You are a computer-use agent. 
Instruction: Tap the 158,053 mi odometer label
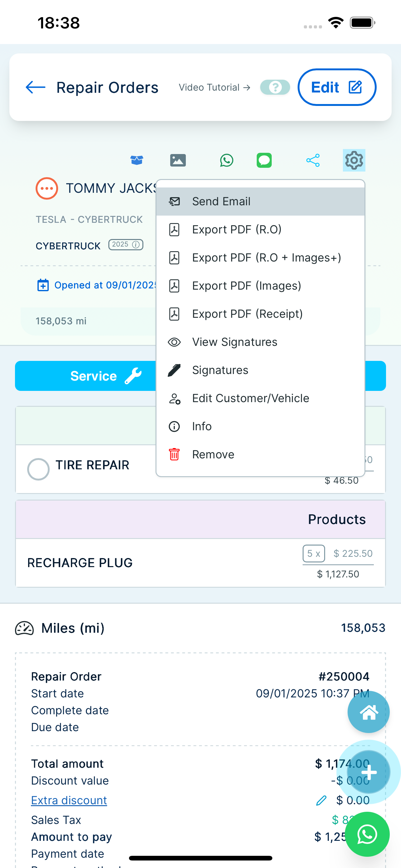[61, 321]
